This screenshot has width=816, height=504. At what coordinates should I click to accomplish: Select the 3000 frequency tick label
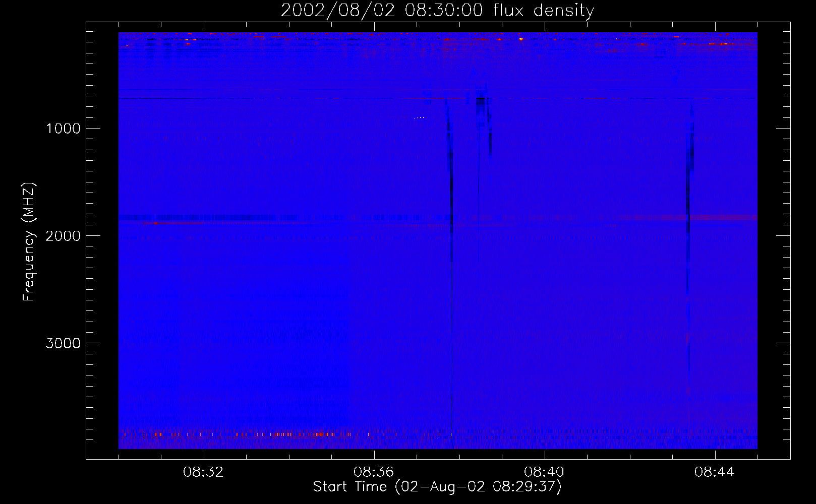(63, 343)
